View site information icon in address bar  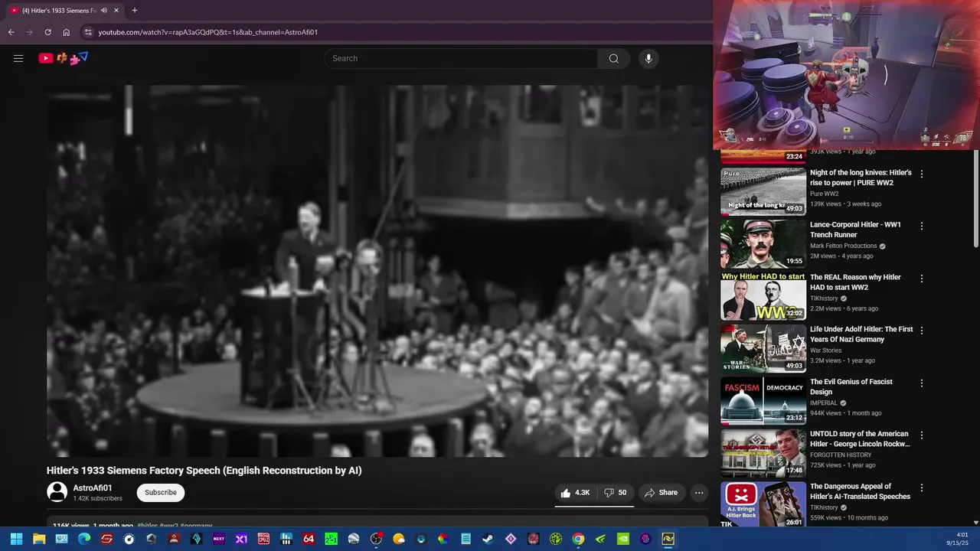pyautogui.click(x=88, y=32)
